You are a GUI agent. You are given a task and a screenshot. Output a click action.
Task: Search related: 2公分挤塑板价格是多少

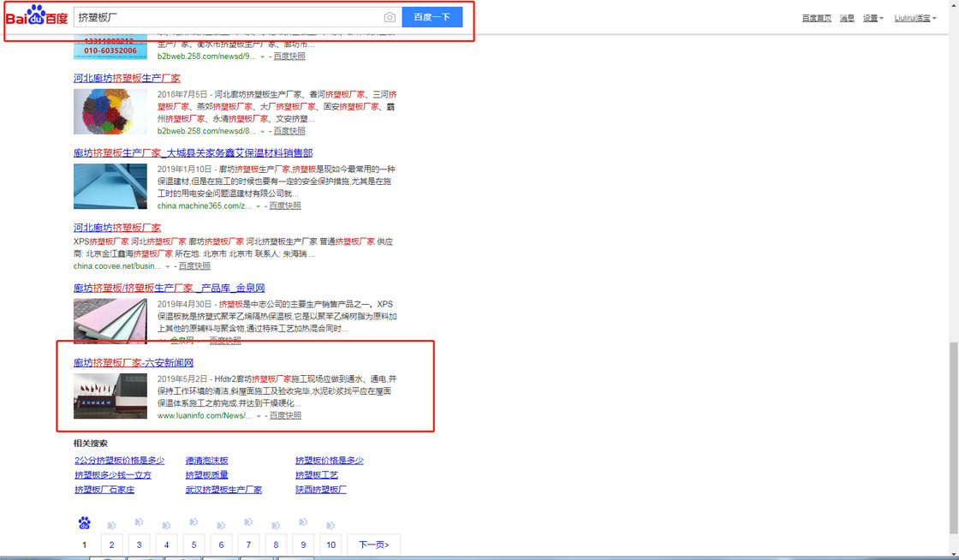click(x=120, y=461)
